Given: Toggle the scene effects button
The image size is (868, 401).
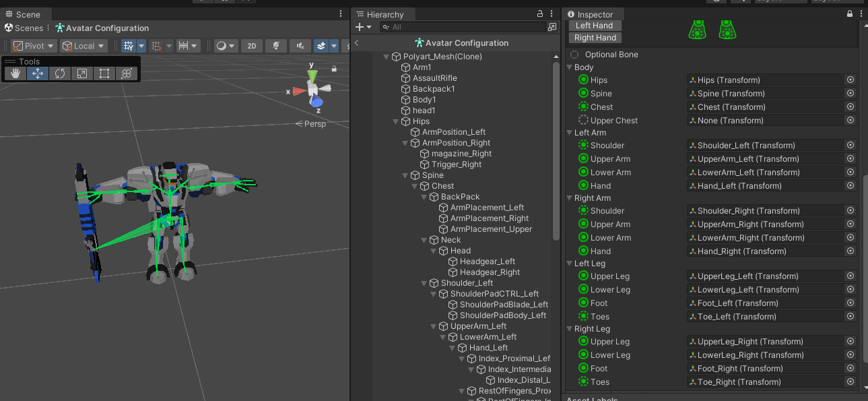Looking at the screenshot, I should click(321, 46).
